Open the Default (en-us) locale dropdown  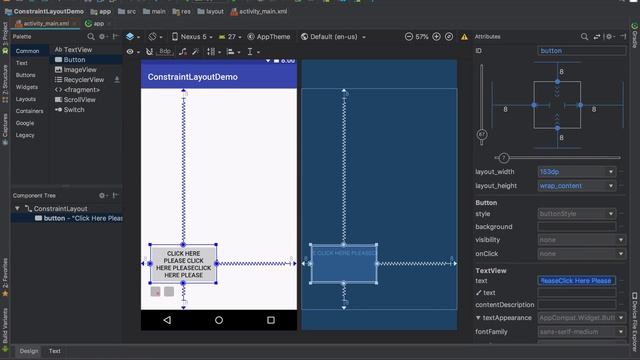coord(333,37)
